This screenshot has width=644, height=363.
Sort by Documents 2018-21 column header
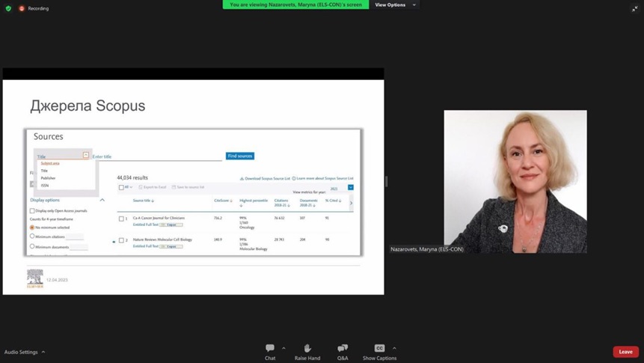click(308, 203)
